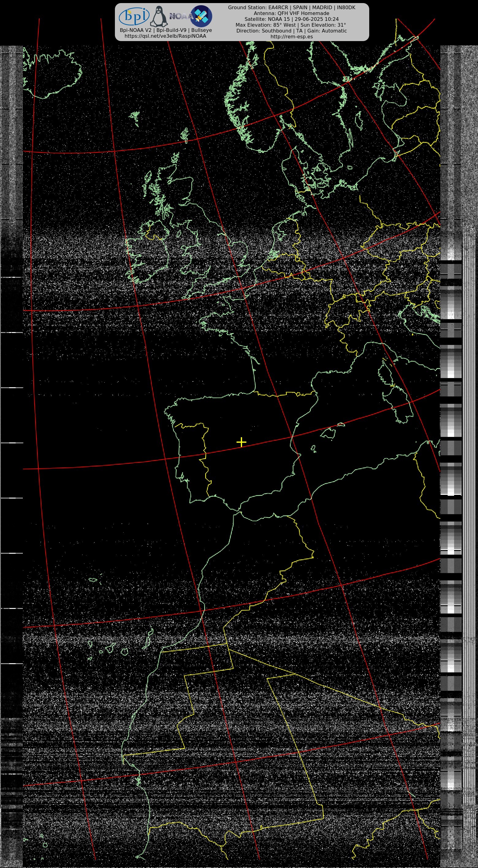Select the Max Elevation 85° West line
478x868 pixels.
click(x=291, y=25)
